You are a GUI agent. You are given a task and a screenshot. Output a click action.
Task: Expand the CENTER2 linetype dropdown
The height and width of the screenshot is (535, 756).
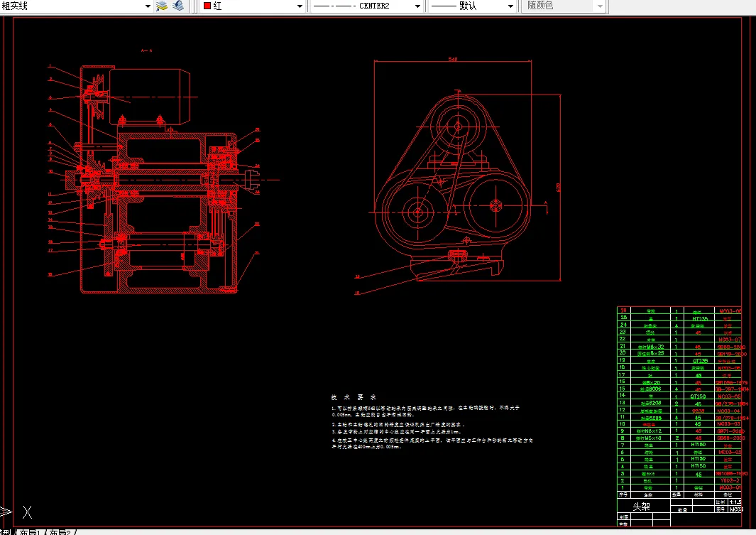coord(417,6)
